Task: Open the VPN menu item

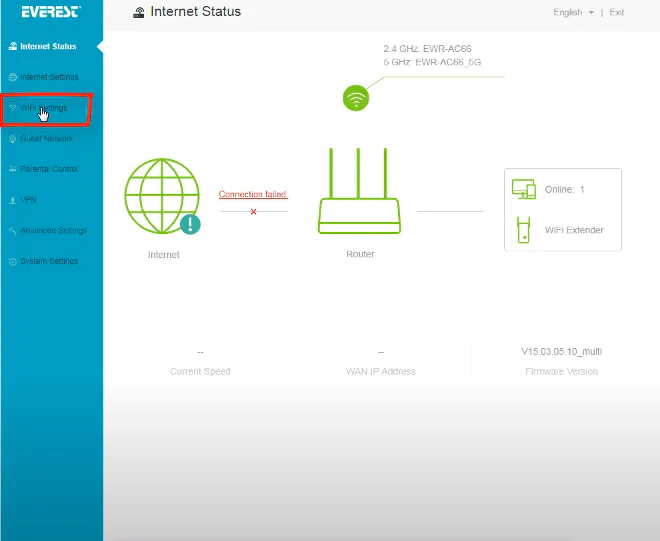Action: click(x=28, y=200)
